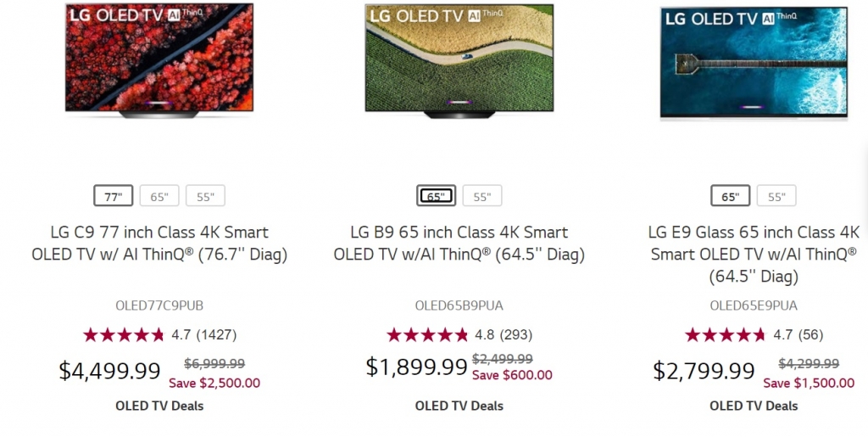This screenshot has height=437, width=868.
Task: Select 77" size for LG C9 TV
Action: pos(114,197)
